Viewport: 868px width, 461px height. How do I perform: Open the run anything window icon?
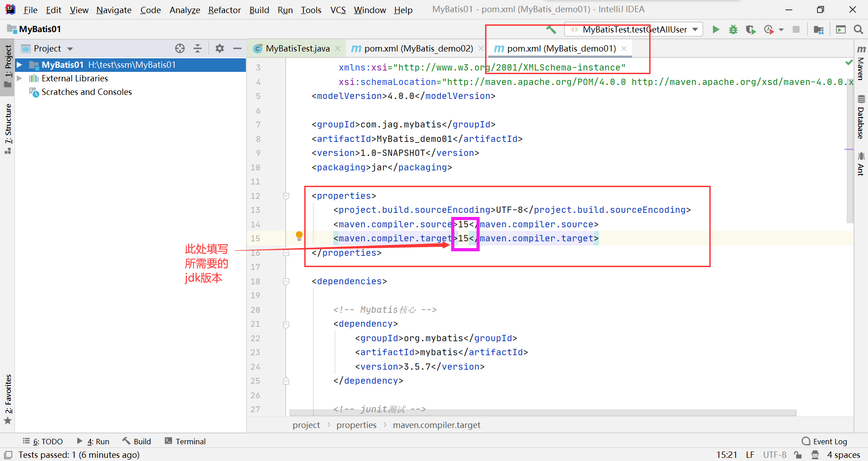coord(841,29)
